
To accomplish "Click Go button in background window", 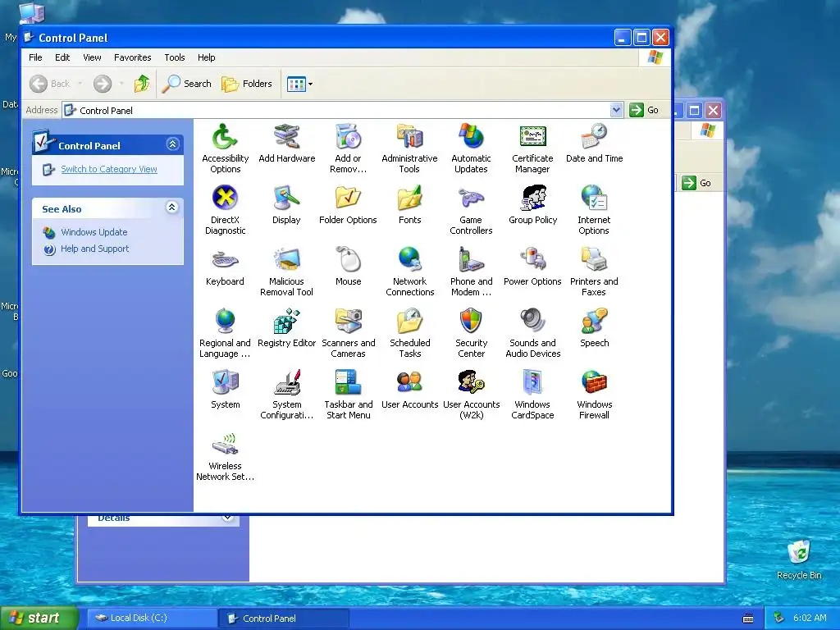I will click(x=696, y=183).
